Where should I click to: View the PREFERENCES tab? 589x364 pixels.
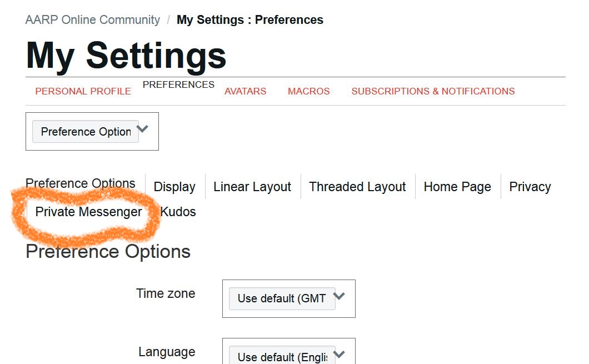178,84
